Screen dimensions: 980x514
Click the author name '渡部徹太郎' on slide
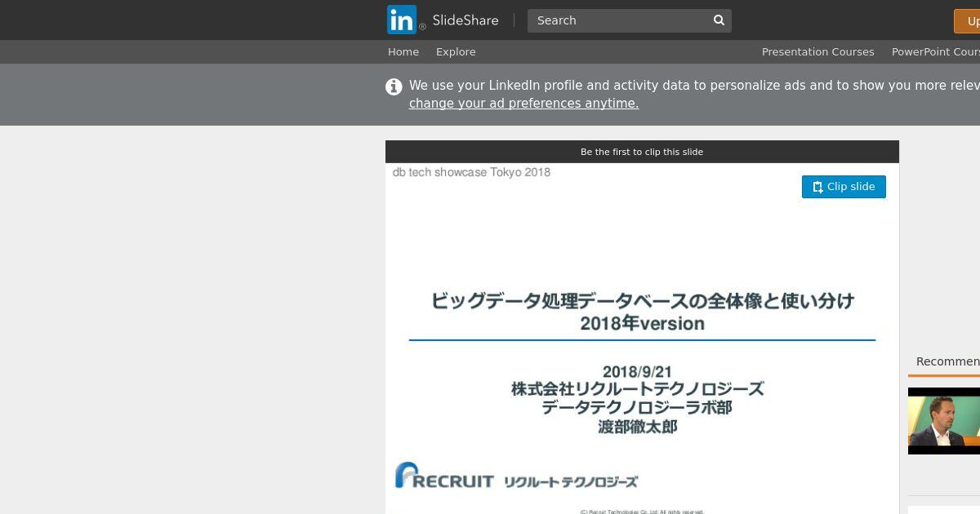(638, 427)
